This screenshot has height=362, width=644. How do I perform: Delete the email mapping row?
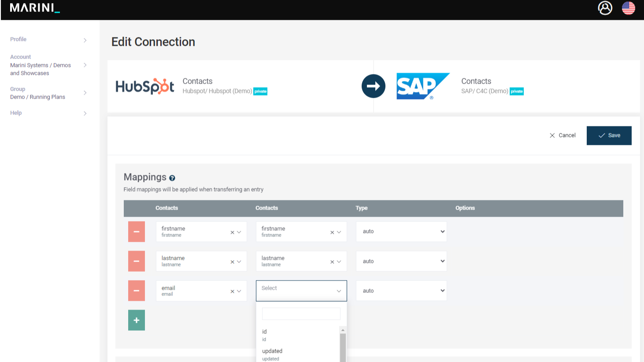pyautogui.click(x=137, y=291)
